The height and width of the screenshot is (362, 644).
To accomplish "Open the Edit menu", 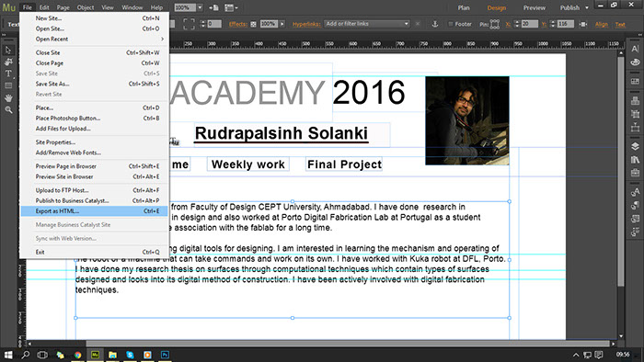I will (x=44, y=7).
